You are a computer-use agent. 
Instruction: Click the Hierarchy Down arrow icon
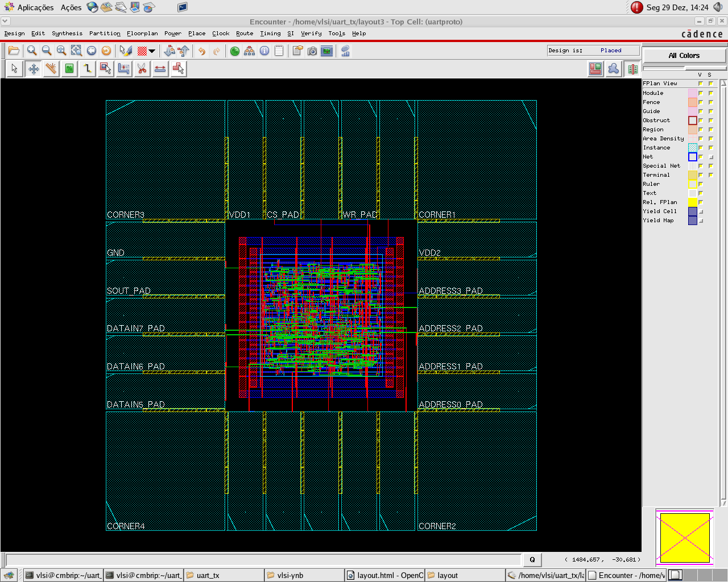click(x=169, y=51)
